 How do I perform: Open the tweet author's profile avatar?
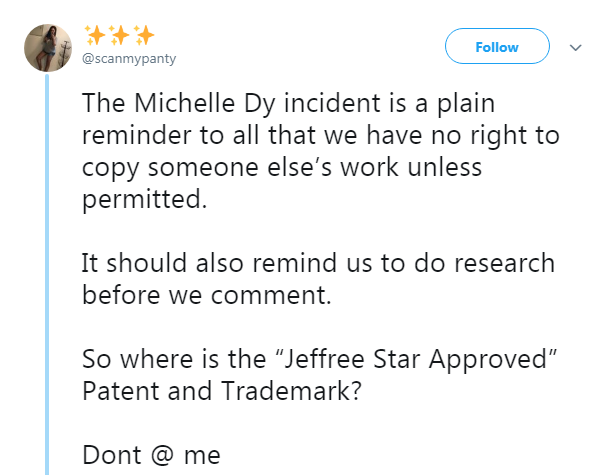(x=48, y=48)
